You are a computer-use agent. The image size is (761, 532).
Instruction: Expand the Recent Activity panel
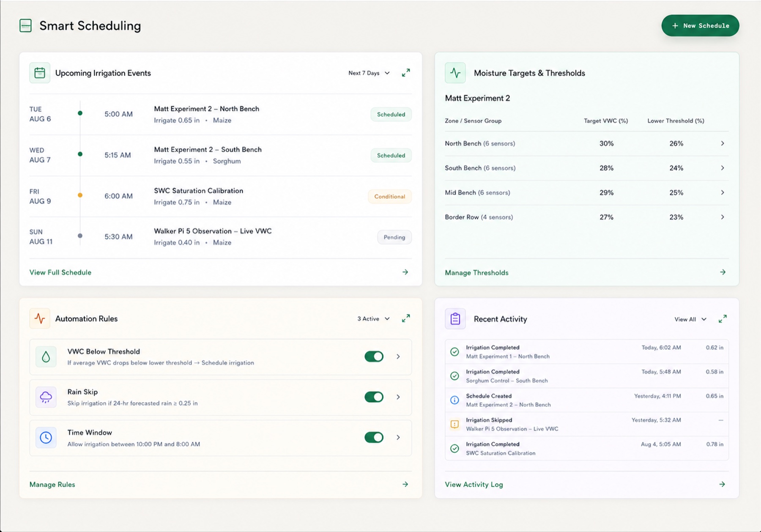coord(723,319)
